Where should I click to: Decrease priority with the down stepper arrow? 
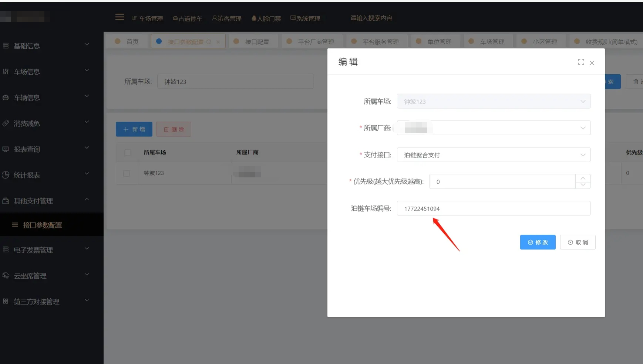click(x=583, y=185)
